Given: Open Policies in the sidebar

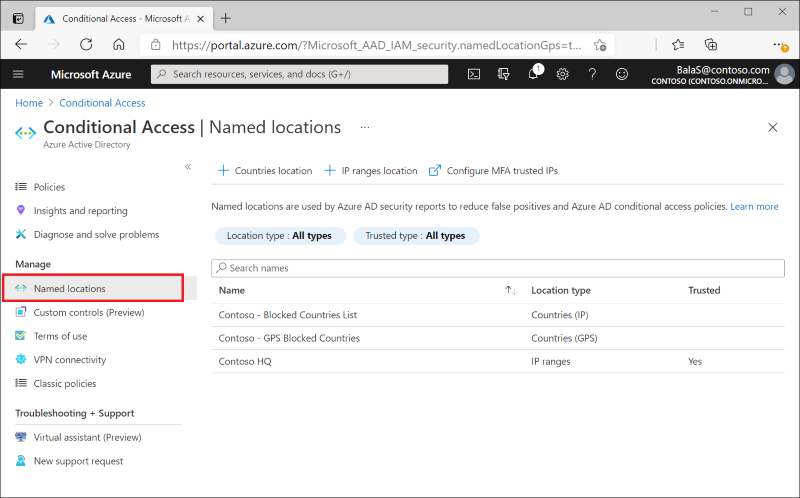Looking at the screenshot, I should click(49, 187).
